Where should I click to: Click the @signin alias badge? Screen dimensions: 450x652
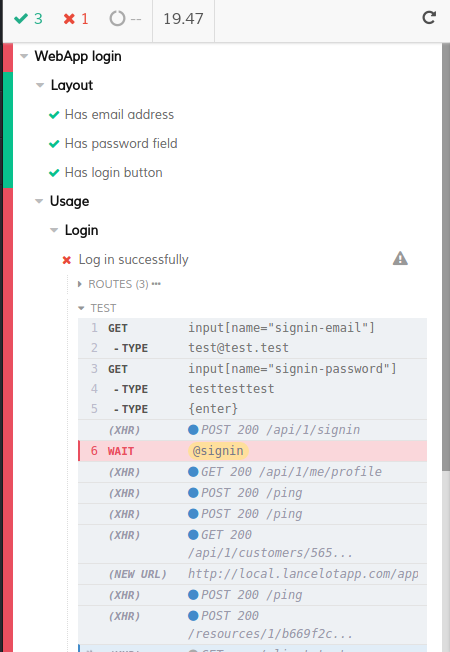[218, 451]
